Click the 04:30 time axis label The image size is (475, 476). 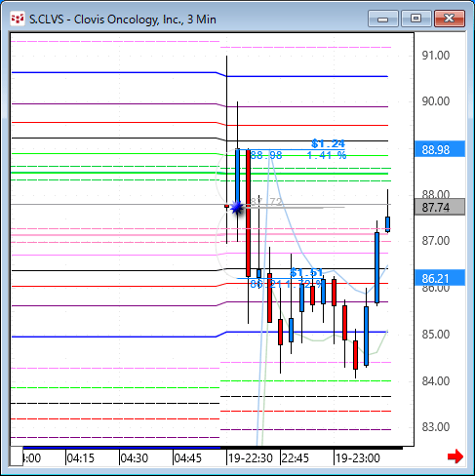[135, 458]
